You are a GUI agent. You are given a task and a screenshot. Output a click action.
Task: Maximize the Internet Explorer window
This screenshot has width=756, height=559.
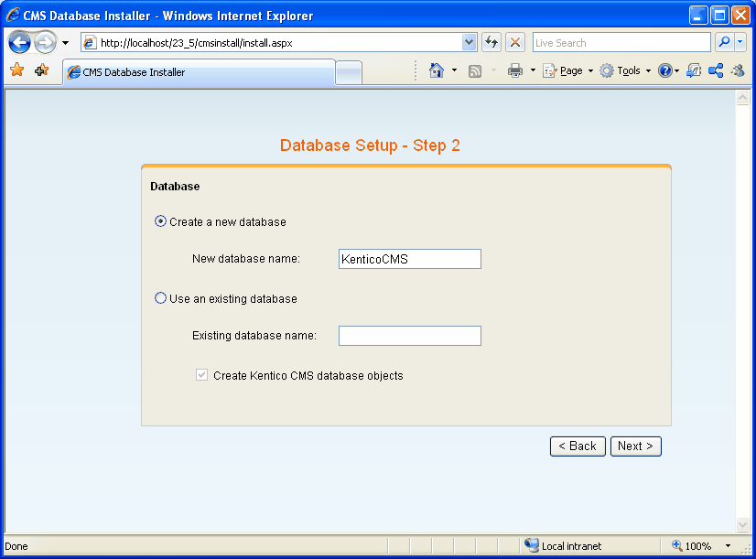click(719, 16)
